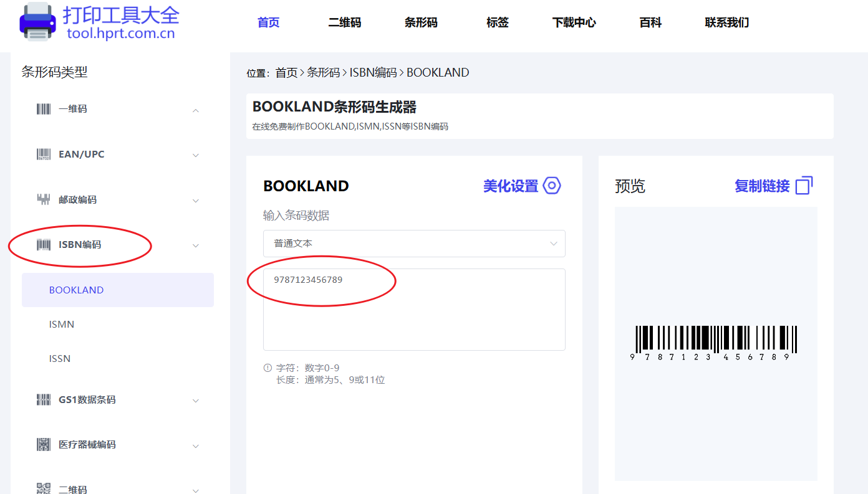This screenshot has height=494, width=868.
Task: Expand the EAN/UPC section chevron
Action: coord(196,155)
